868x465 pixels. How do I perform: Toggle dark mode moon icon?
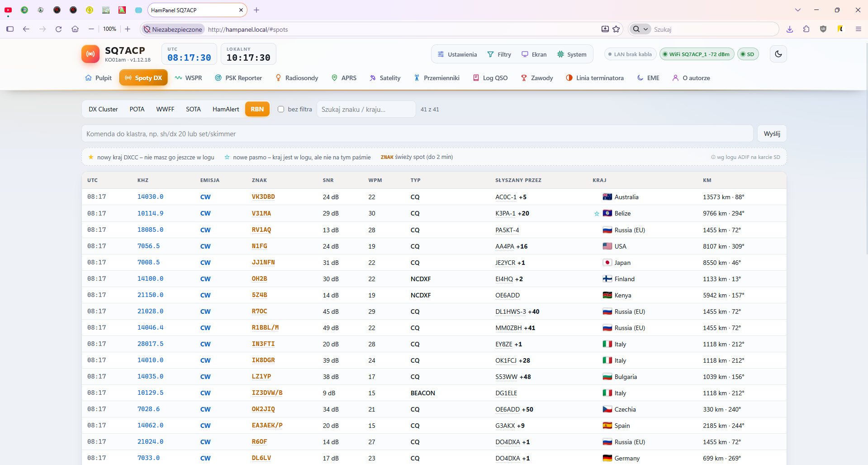pos(778,54)
